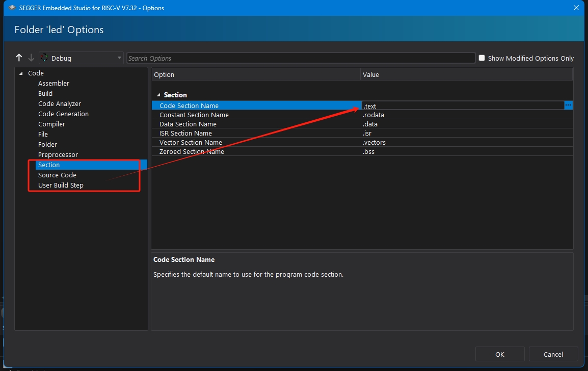Select the Code Section Name option row
Image resolution: width=588 pixels, height=371 pixels.
pos(256,105)
